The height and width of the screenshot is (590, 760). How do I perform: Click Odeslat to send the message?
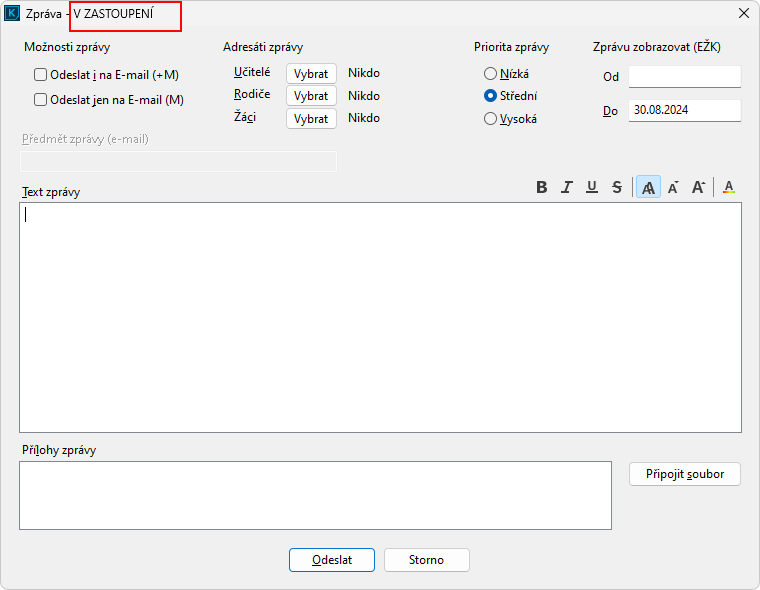coord(332,560)
